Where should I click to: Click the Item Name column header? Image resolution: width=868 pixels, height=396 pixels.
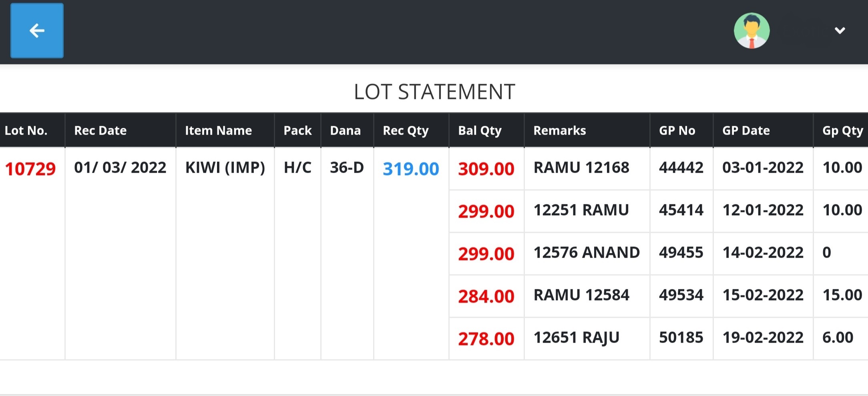(x=218, y=130)
